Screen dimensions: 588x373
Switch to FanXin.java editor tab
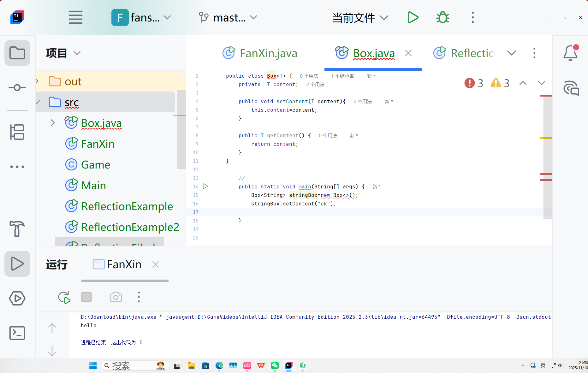click(x=260, y=53)
